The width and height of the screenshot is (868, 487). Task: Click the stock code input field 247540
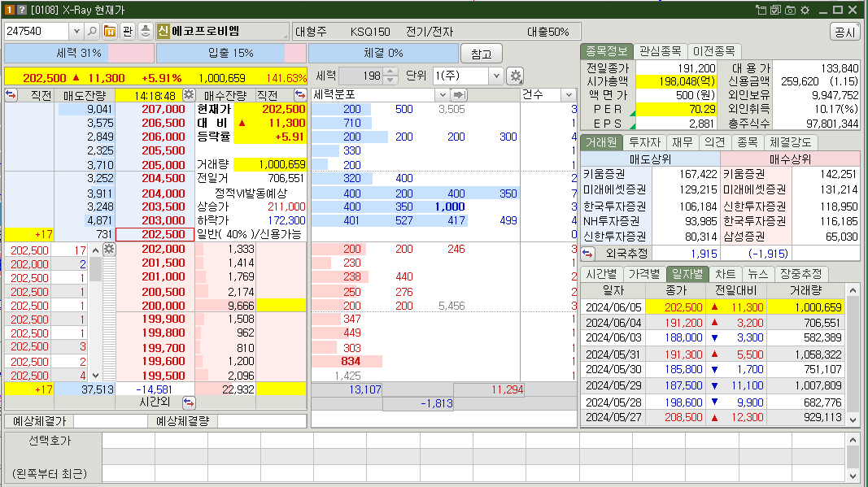pyautogui.click(x=37, y=32)
